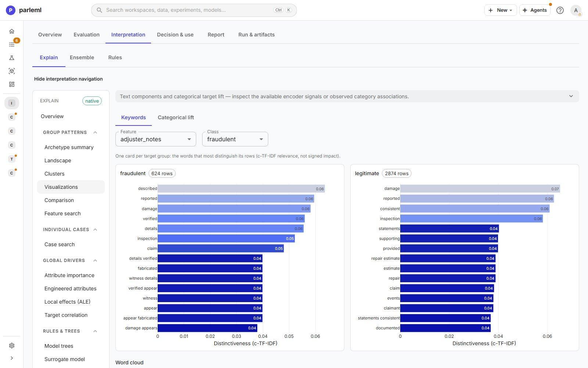Open the Feature adjuster_notes dropdown
The image size is (588, 368).
[156, 139]
